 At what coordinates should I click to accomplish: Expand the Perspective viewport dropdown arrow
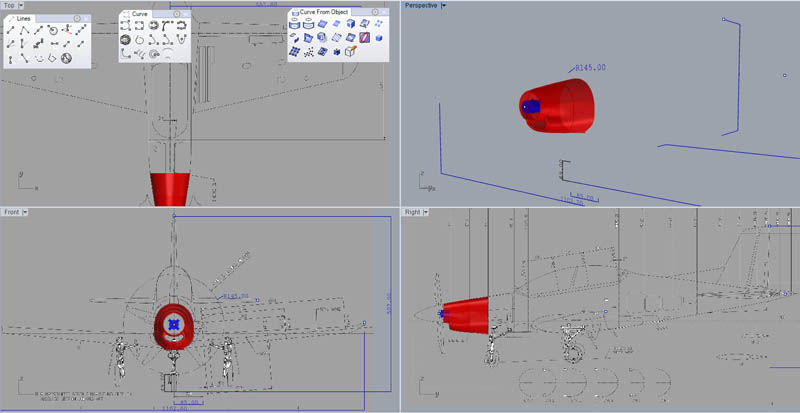[x=444, y=5]
